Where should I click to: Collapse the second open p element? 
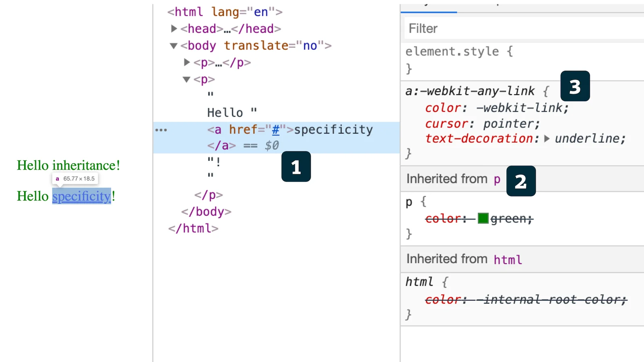tap(186, 80)
